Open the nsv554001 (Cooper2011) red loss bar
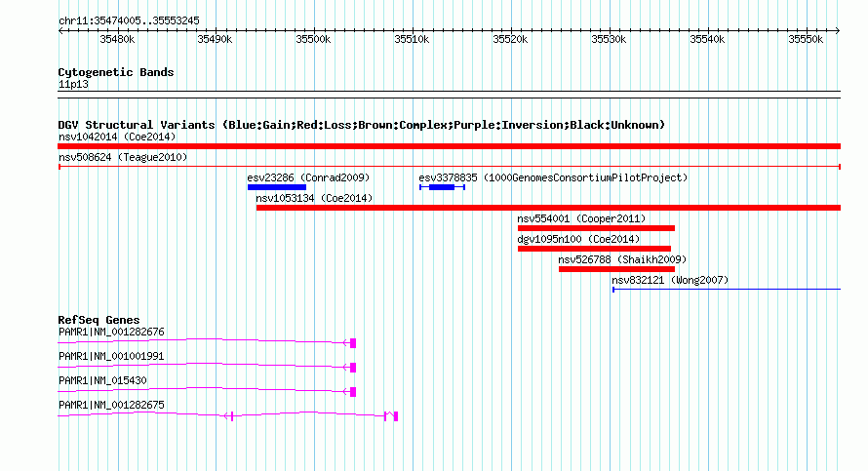Image resolution: width=868 pixels, height=471 pixels. (x=596, y=228)
